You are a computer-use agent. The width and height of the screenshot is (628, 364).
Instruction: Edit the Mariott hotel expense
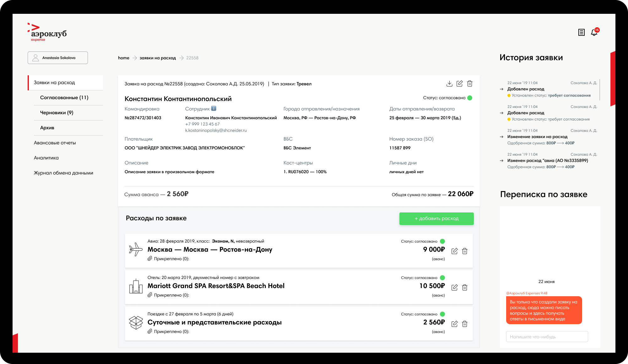[454, 287]
